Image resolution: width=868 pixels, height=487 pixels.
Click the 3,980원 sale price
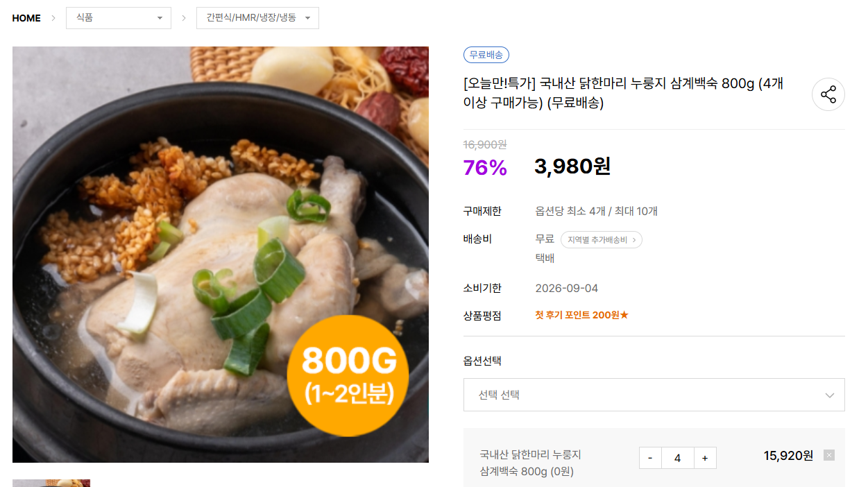coord(572,166)
